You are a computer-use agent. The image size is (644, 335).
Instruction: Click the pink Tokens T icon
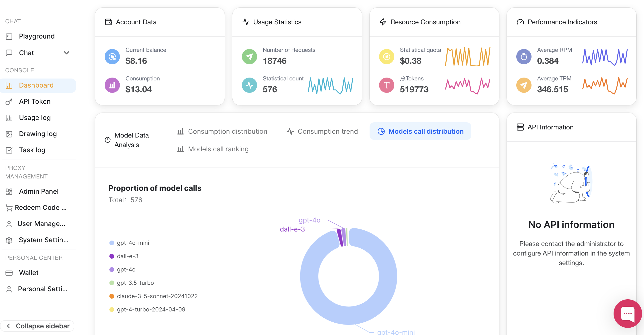(x=386, y=85)
